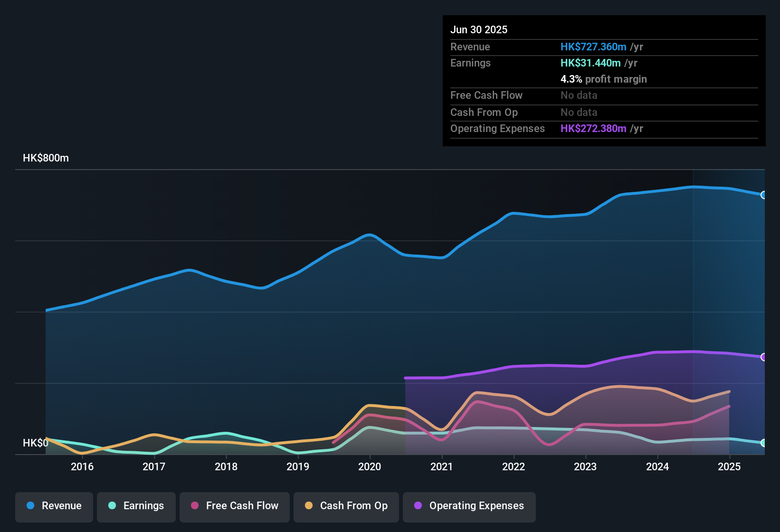The width and height of the screenshot is (780, 532).
Task: Toggle the Operating Expenses legend button
Action: coord(469,506)
